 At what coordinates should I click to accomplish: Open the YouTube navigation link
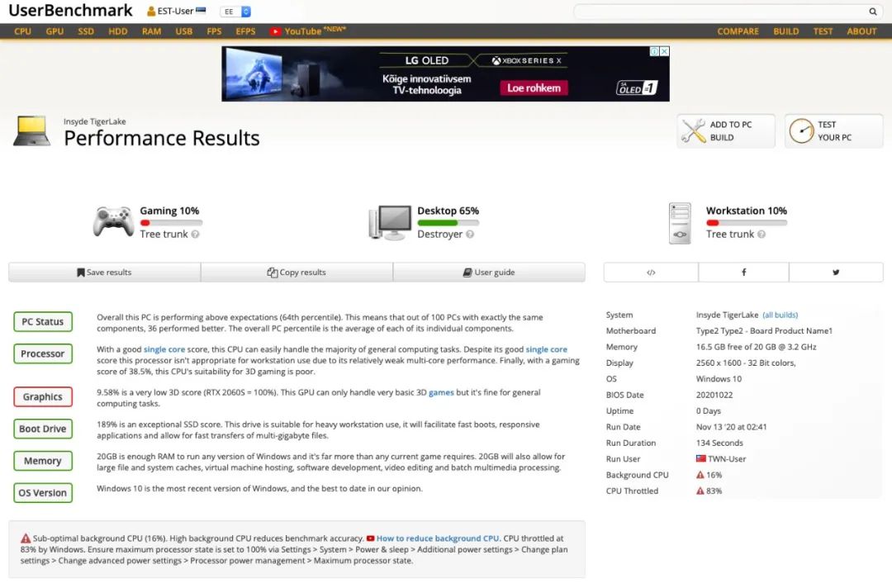(x=302, y=31)
